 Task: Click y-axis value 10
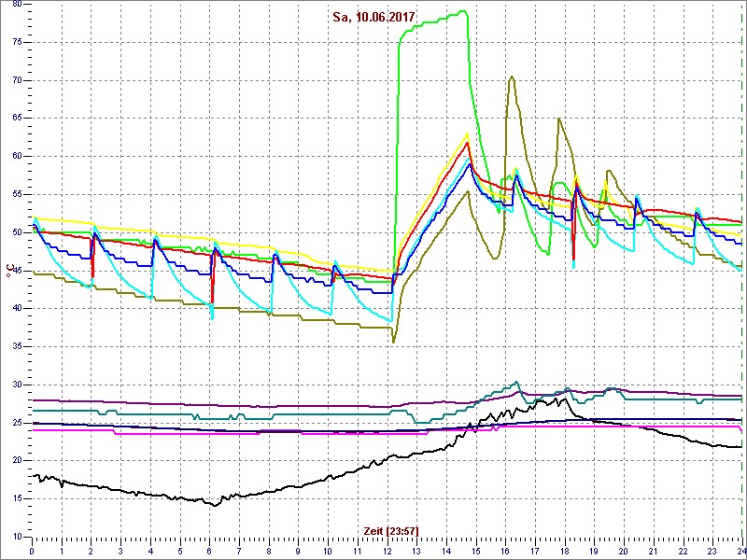coord(16,537)
